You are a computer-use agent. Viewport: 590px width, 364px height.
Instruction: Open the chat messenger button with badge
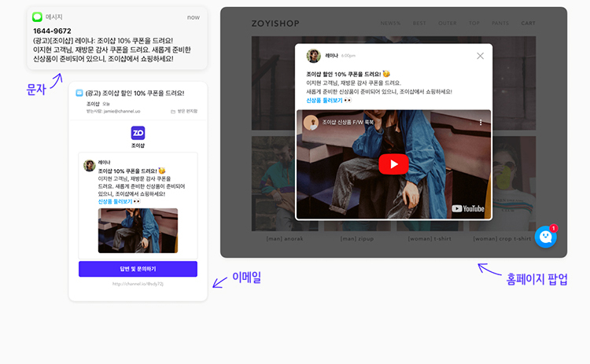(546, 237)
